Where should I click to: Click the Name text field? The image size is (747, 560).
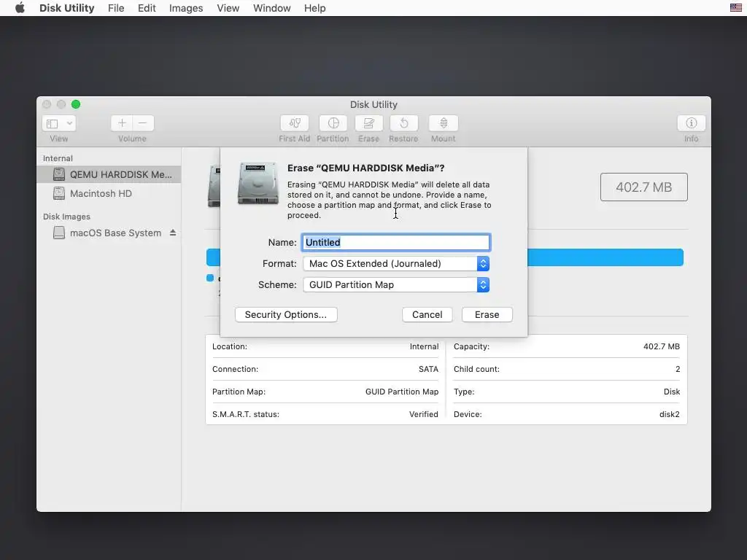[396, 242]
